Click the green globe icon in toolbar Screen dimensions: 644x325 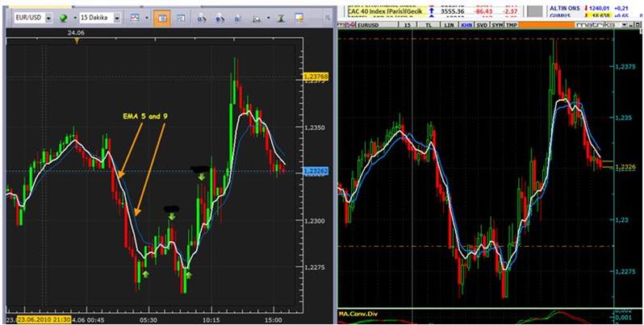pos(64,17)
